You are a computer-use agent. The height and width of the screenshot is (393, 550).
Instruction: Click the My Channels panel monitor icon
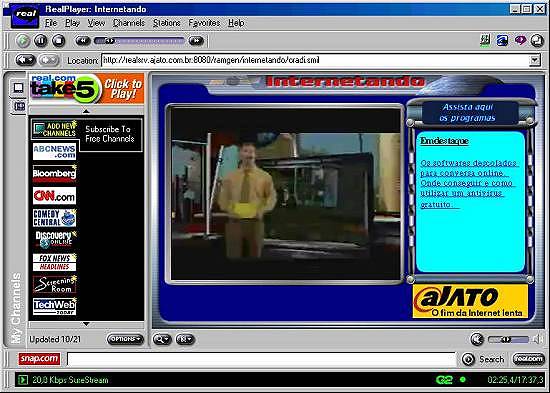pos(18,88)
